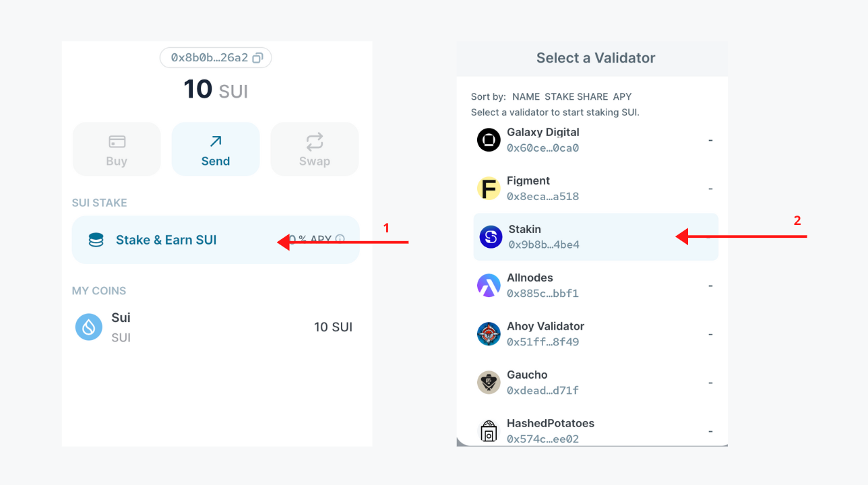Screen dimensions: 868x485
Task: Pick HashedPotatoes as your validator
Action: point(596,430)
